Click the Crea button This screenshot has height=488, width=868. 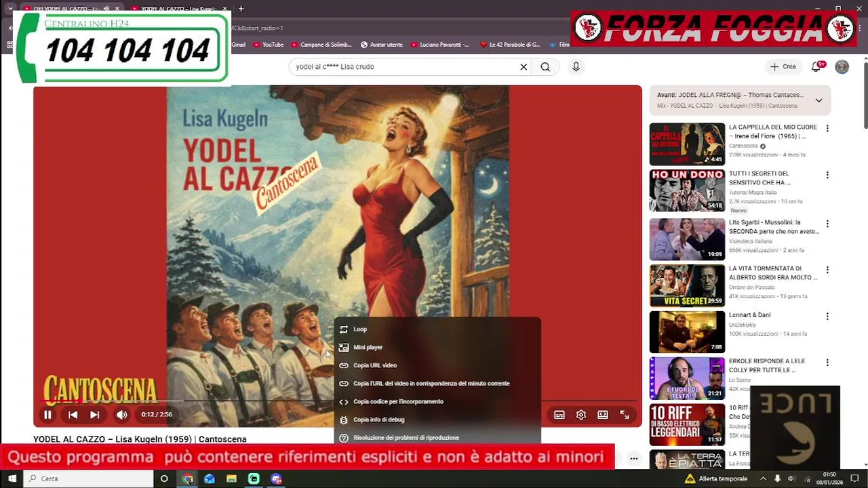coord(783,66)
